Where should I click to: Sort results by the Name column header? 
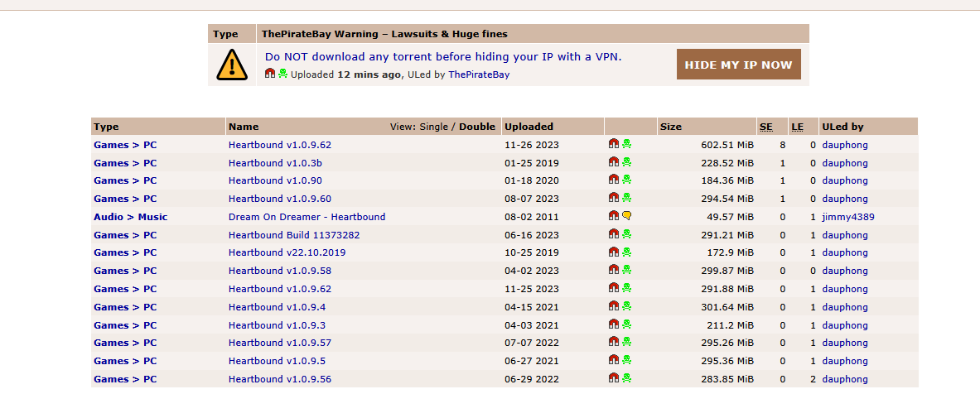tap(244, 127)
